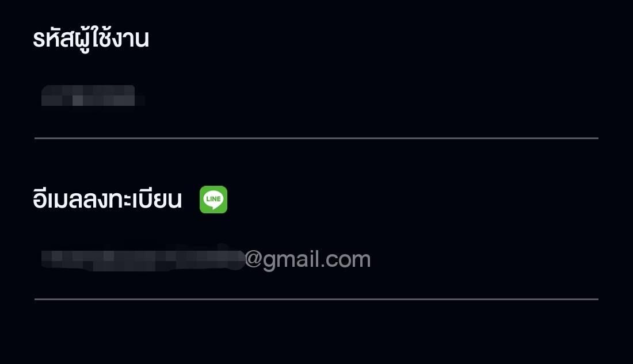The image size is (633, 364).
Task: Click the divider line under user ID
Action: coord(316,138)
